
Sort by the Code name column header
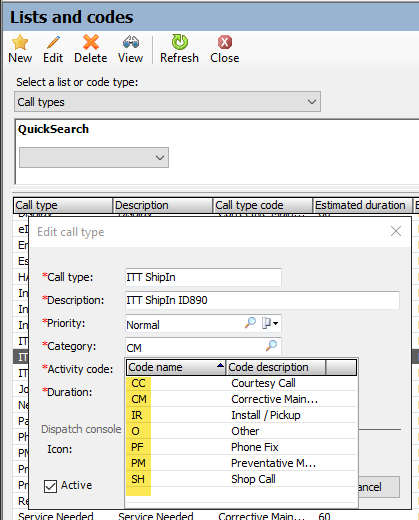pyautogui.click(x=176, y=367)
